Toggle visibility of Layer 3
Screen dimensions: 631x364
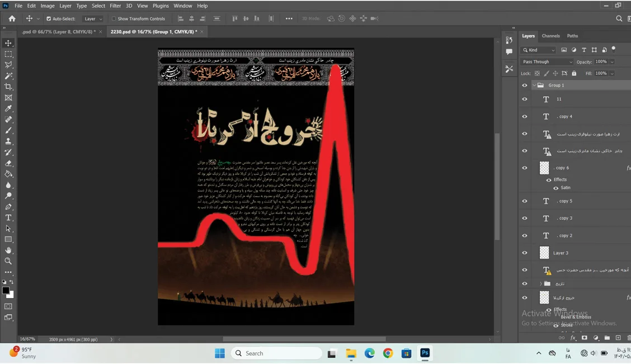tap(524, 253)
